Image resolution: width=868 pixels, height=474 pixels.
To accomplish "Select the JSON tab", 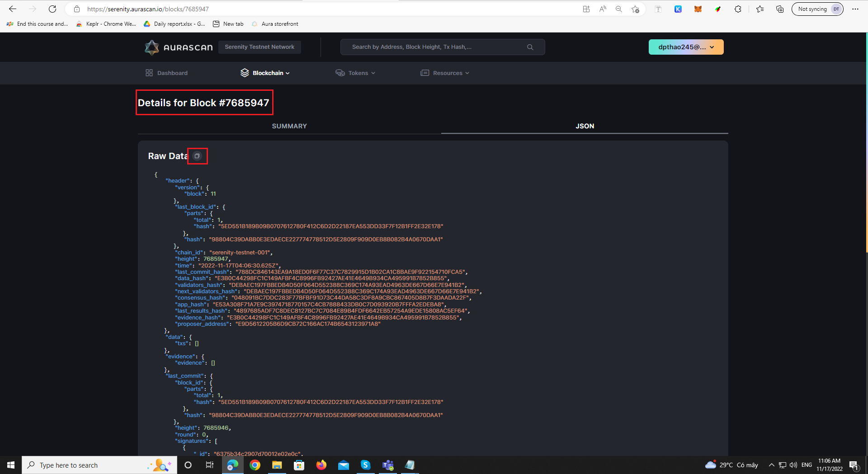I will tap(585, 126).
